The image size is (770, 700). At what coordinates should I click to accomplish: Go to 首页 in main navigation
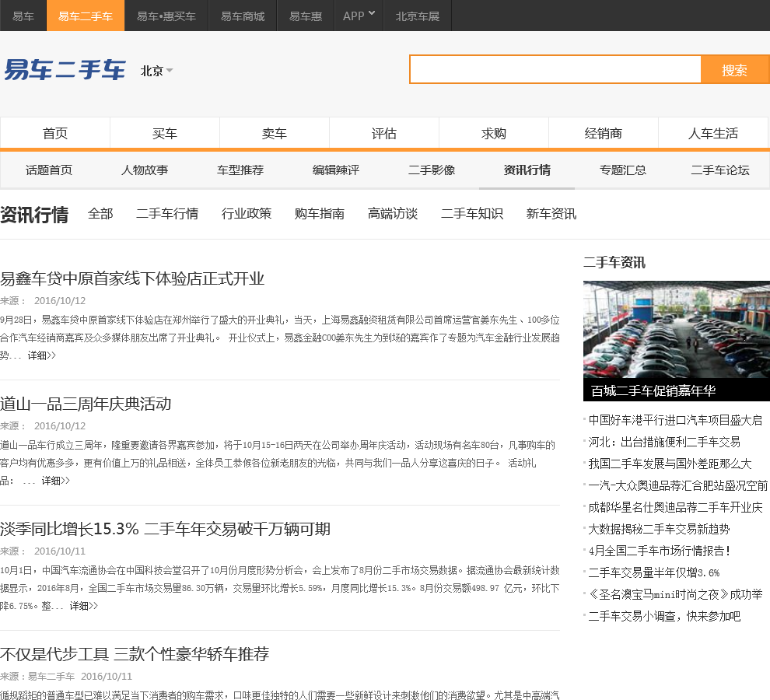pyautogui.click(x=55, y=133)
